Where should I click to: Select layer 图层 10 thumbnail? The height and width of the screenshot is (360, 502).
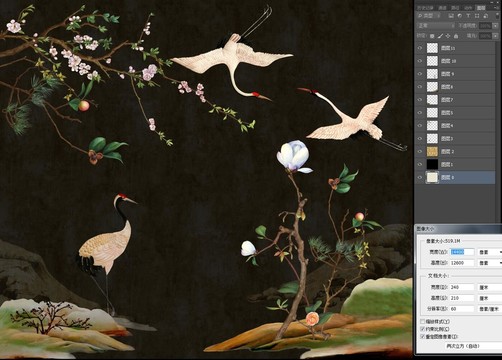432,61
